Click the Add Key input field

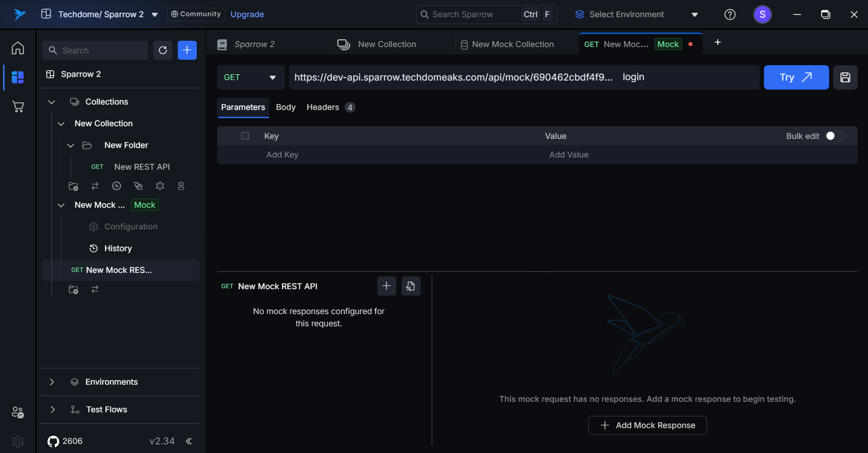click(x=282, y=155)
